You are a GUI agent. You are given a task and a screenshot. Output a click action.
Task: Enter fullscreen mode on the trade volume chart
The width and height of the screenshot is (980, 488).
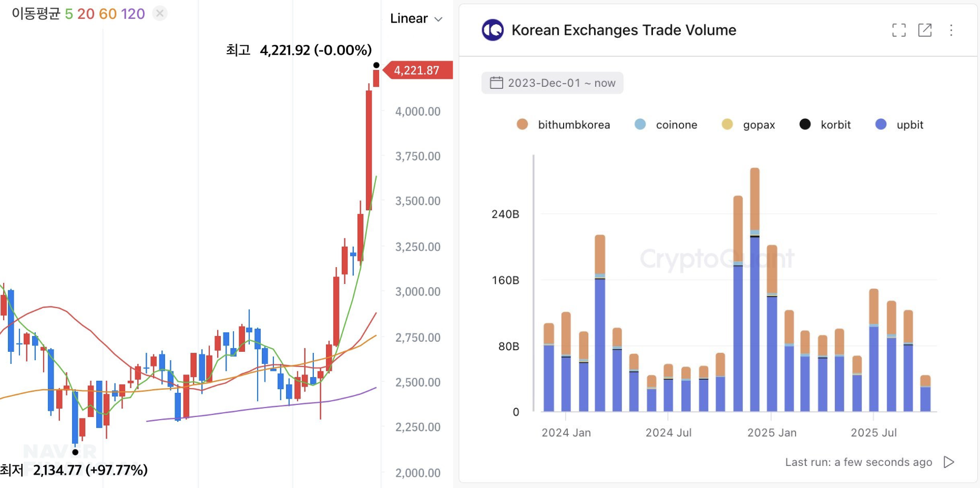[899, 30]
